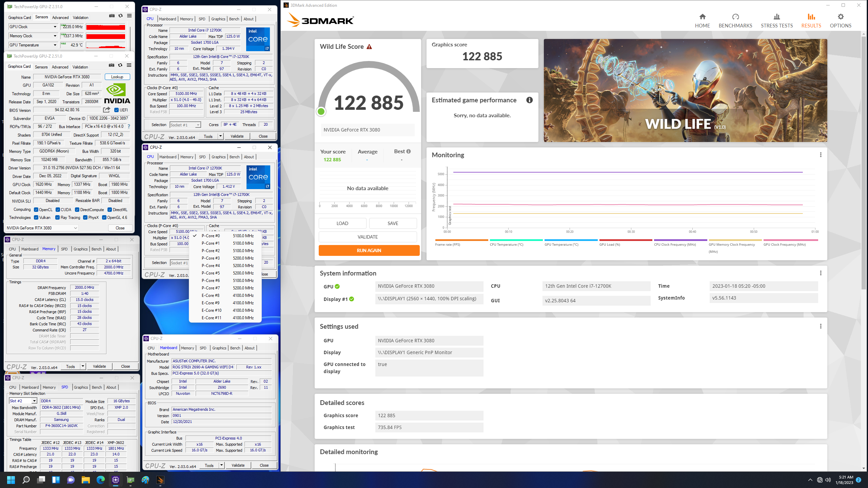The height and width of the screenshot is (488, 868).
Task: Click Windows Start button on taskbar
Action: point(11,480)
